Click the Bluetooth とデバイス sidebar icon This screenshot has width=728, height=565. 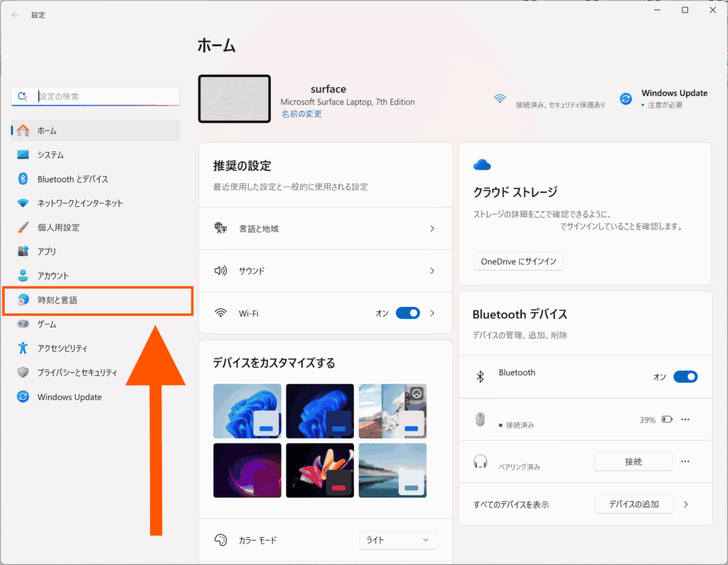pos(23,178)
